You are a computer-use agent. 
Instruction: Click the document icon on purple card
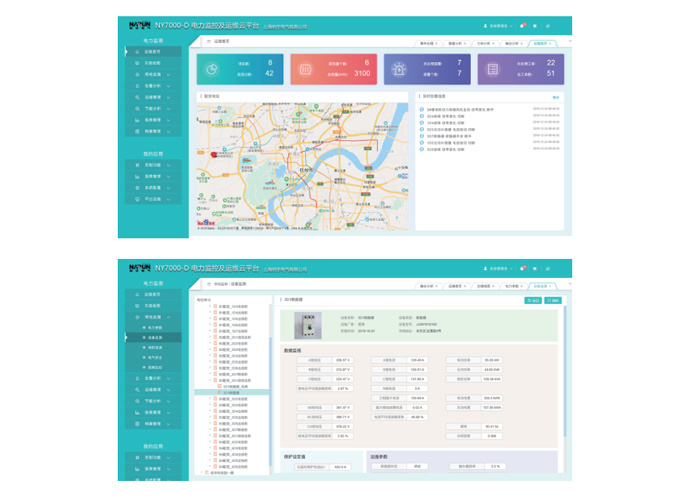coord(494,68)
